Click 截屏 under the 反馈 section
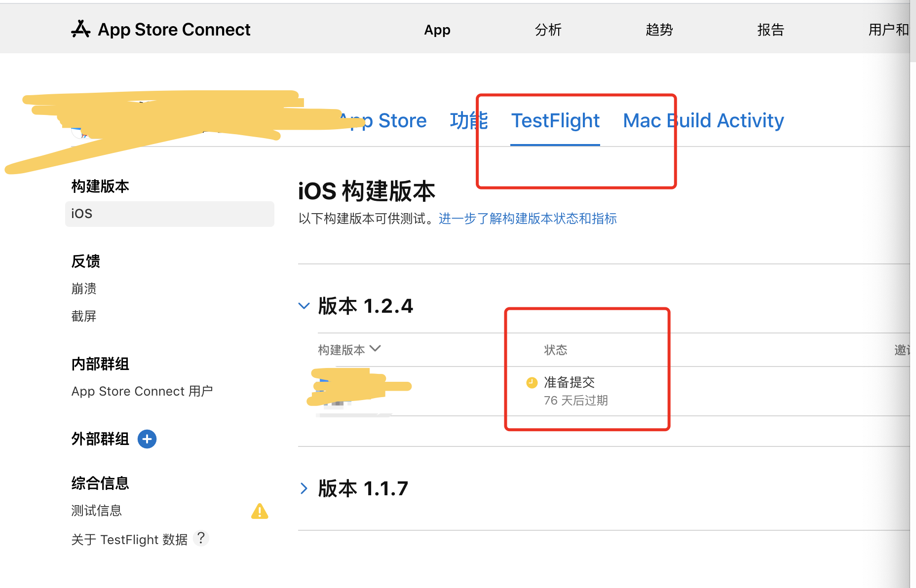Image resolution: width=916 pixels, height=588 pixels. point(84,316)
